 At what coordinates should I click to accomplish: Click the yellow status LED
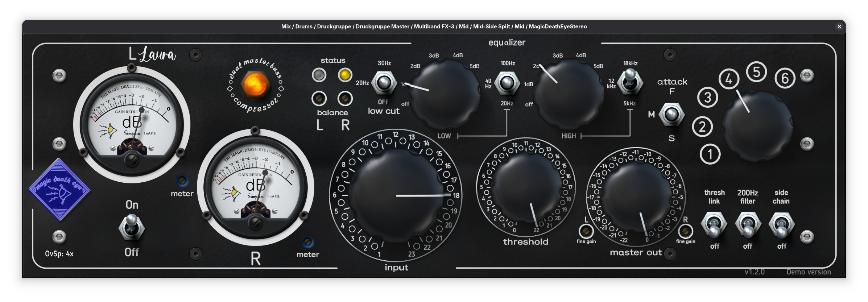[x=345, y=75]
